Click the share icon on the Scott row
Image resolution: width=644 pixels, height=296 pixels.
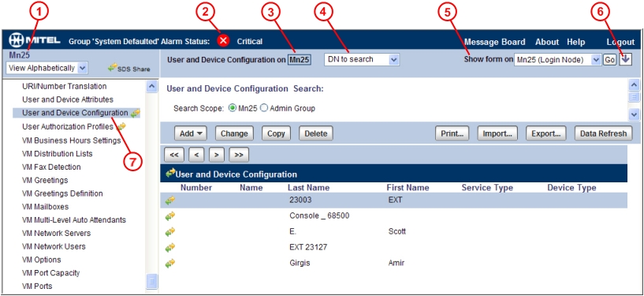click(x=170, y=231)
